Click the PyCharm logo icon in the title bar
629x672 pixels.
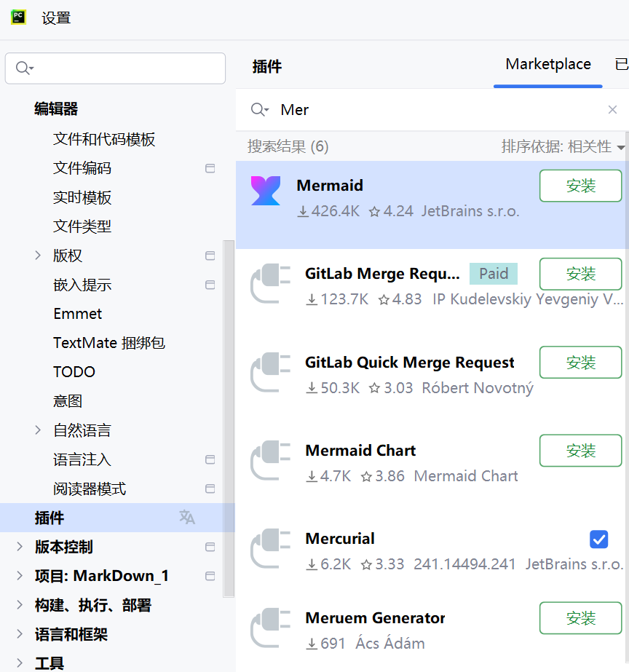(x=18, y=17)
